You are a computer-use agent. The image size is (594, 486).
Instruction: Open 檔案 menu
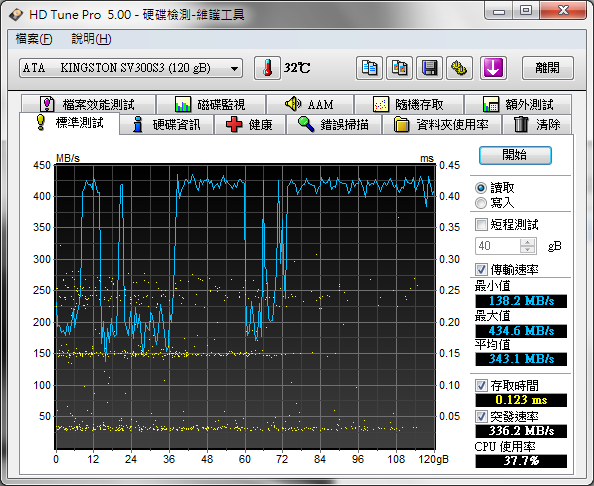[34, 39]
